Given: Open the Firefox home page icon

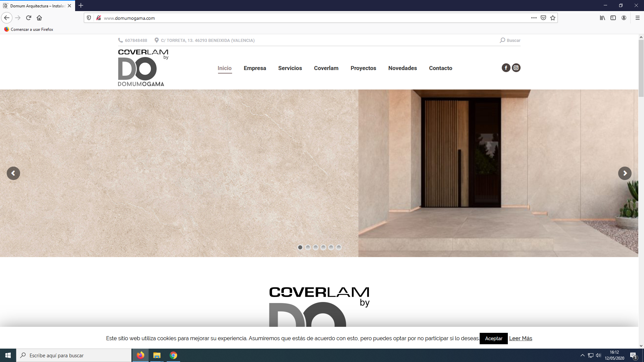Looking at the screenshot, I should coord(39,18).
